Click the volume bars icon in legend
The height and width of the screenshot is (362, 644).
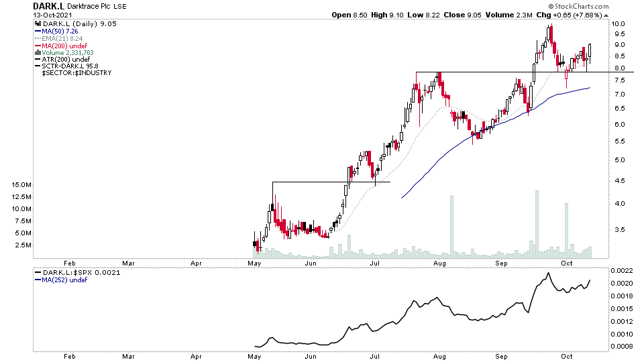(38, 52)
